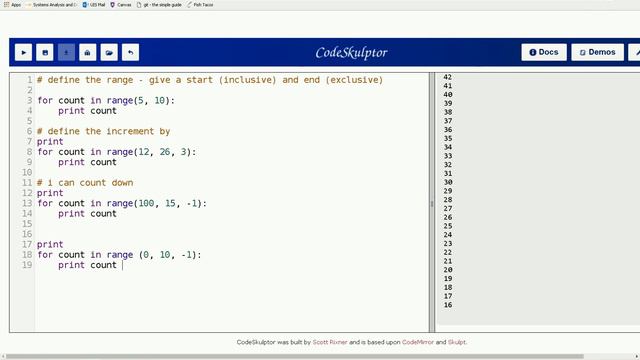
Task: Click output value 16 in console
Action: click(448, 305)
